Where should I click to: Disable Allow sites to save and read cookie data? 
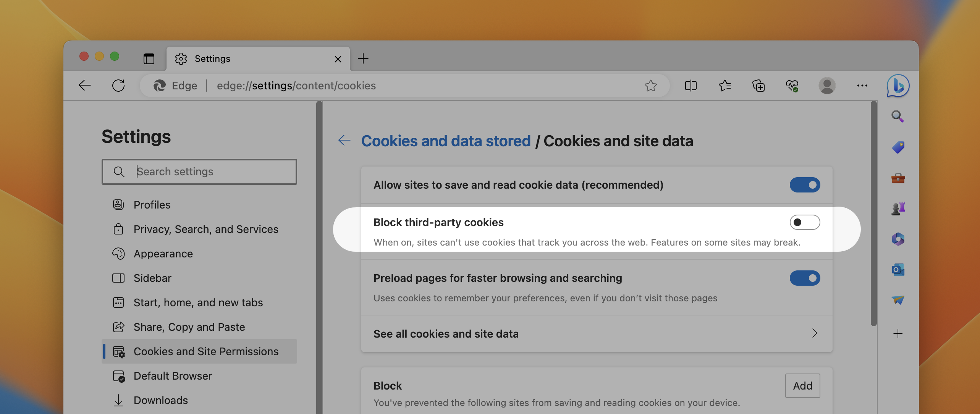pyautogui.click(x=805, y=185)
